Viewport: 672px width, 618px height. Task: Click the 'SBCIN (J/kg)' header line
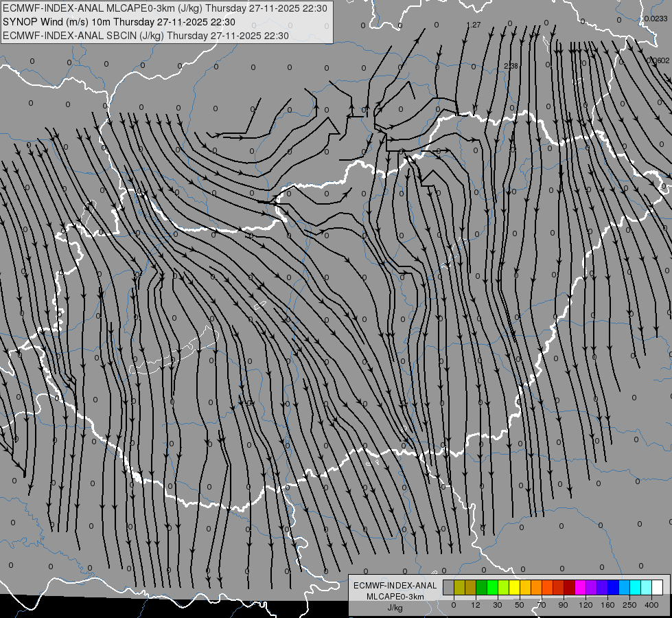pos(146,36)
